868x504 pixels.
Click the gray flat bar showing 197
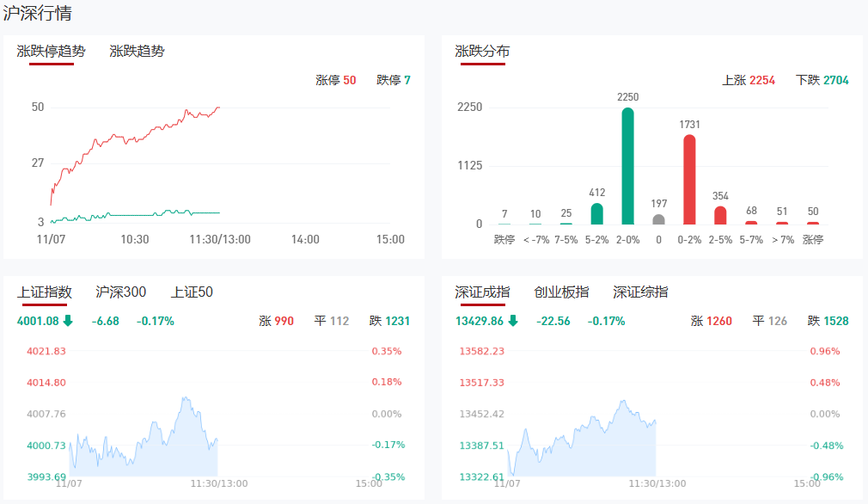tap(659, 218)
